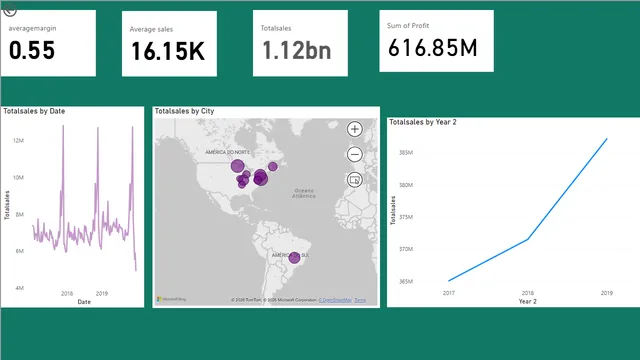
Task: Click the back arrow icon
Action: tap(9, 10)
